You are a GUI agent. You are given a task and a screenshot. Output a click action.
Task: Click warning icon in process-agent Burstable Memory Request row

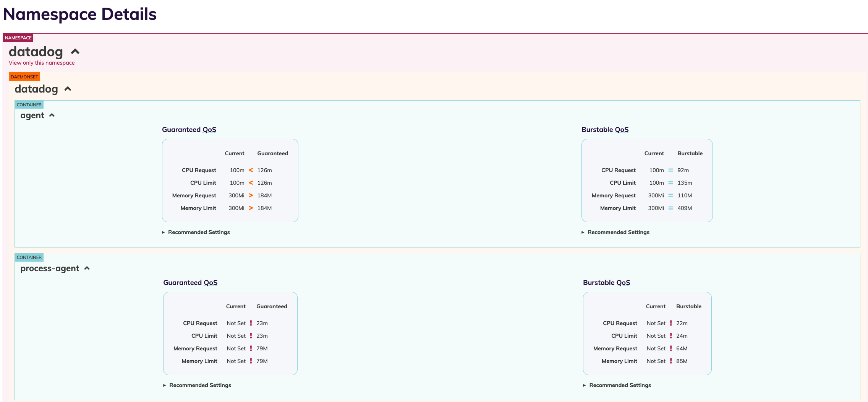coord(671,348)
